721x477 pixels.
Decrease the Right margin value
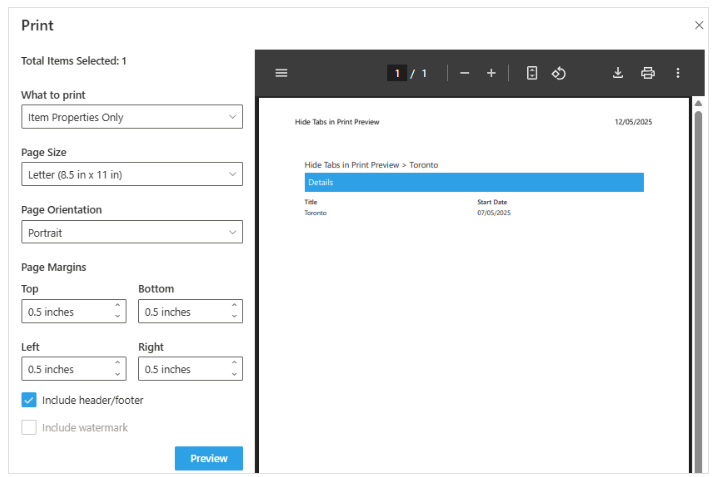click(x=234, y=374)
